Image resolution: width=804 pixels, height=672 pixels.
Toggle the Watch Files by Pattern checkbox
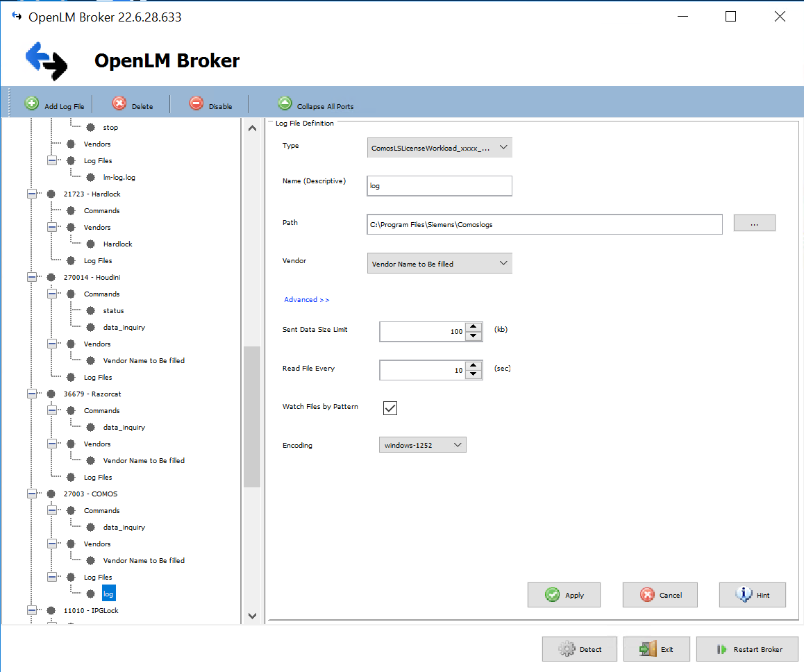(x=390, y=408)
